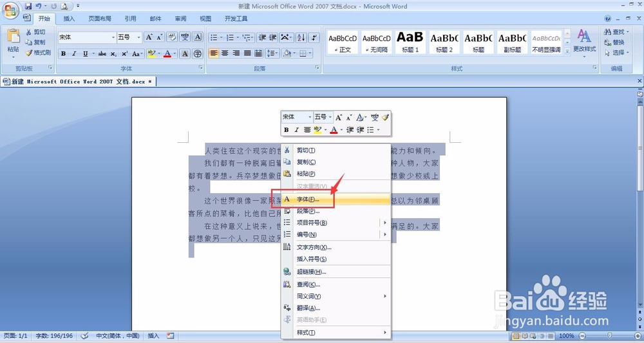Click the ribbon Character Border icon
The width and height of the screenshot is (644, 343).
point(198,37)
